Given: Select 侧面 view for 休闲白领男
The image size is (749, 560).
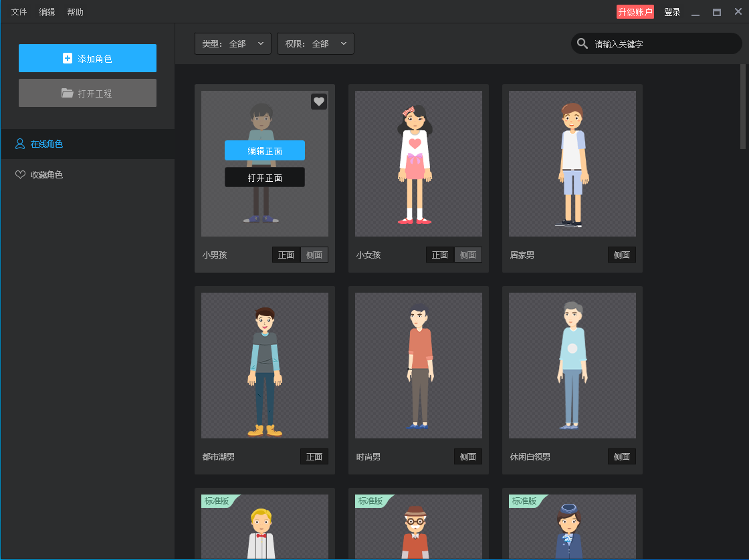Looking at the screenshot, I should [621, 457].
